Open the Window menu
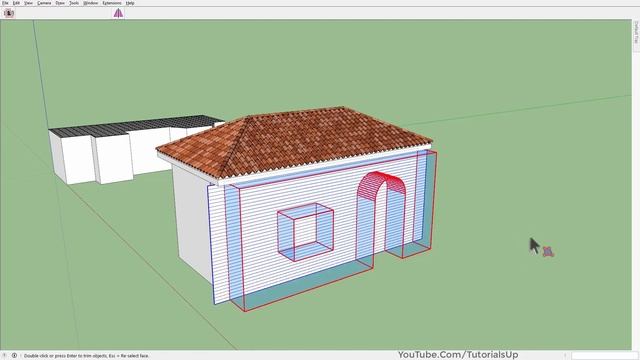Screen dimensions: 640x360 [x=91, y=3]
